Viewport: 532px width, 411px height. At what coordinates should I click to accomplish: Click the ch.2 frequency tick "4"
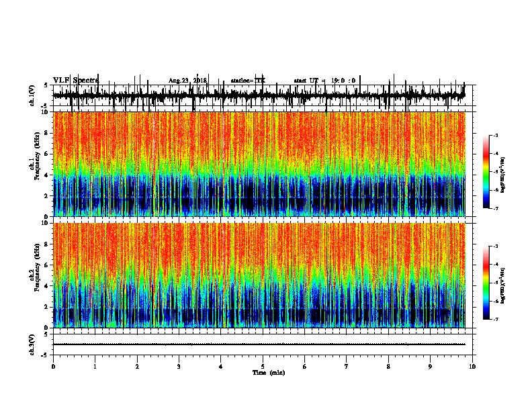[46, 286]
